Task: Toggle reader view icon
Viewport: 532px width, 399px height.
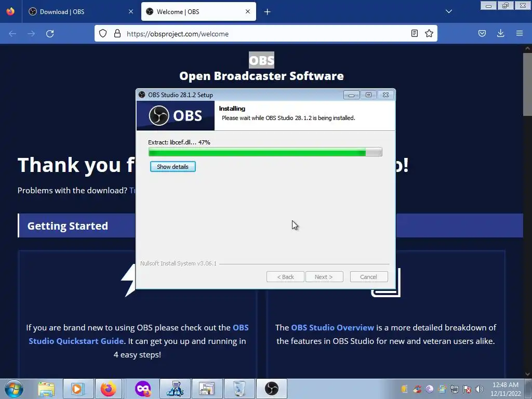Action: 414,33
